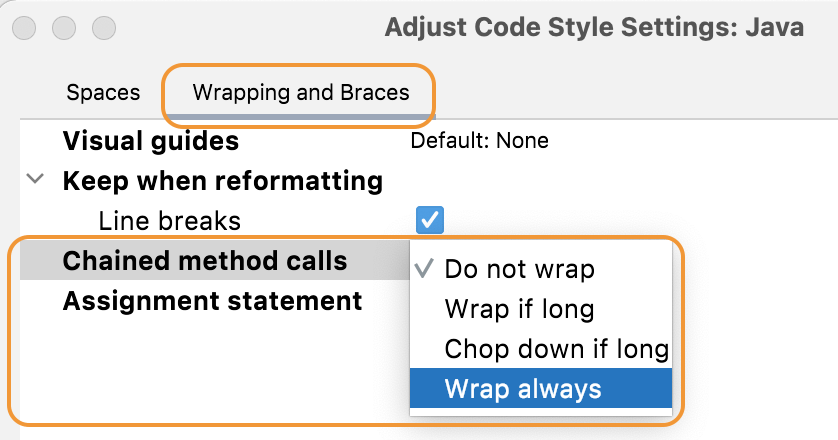Collapse the Keep when reformatting section
The width and height of the screenshot is (838, 440).
[37, 180]
